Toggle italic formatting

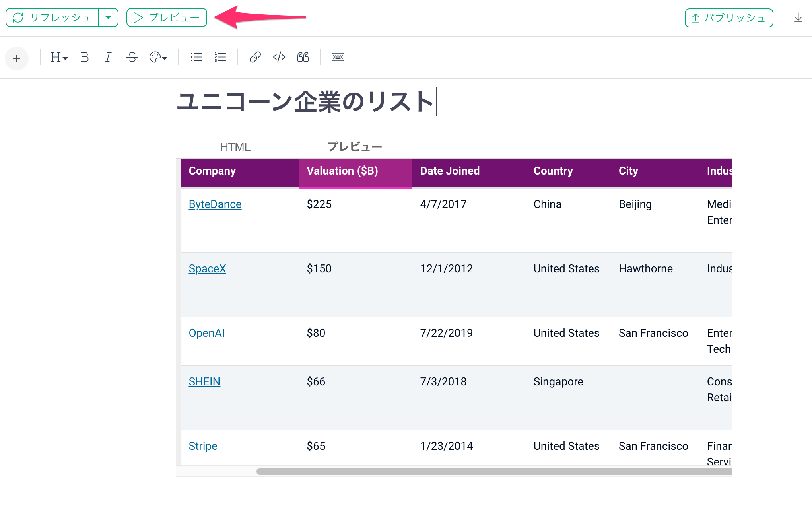coord(108,58)
